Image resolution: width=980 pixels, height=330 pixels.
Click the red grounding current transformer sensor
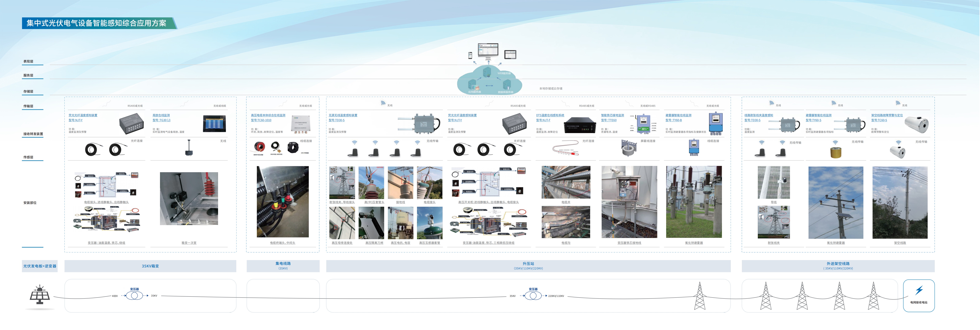click(259, 147)
